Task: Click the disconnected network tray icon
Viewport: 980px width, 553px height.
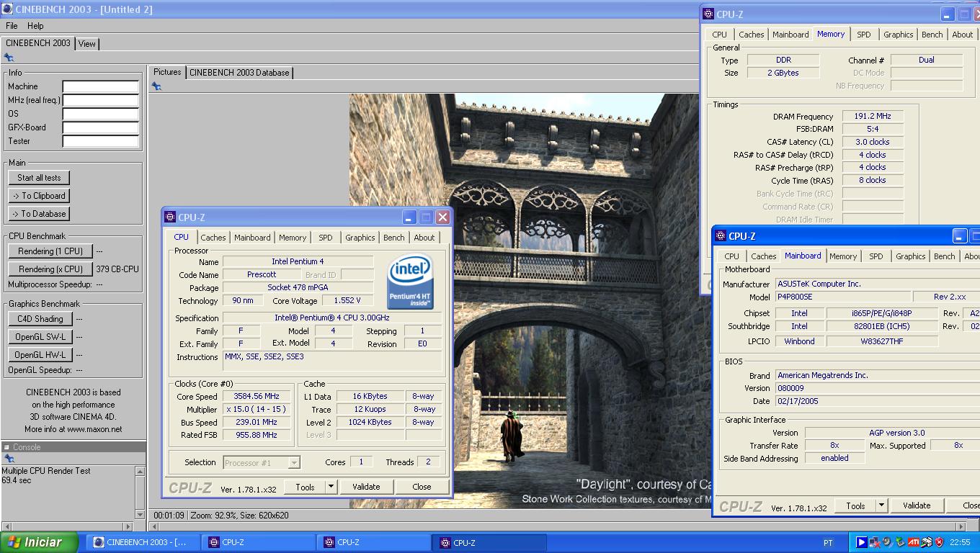Action: coord(874,542)
